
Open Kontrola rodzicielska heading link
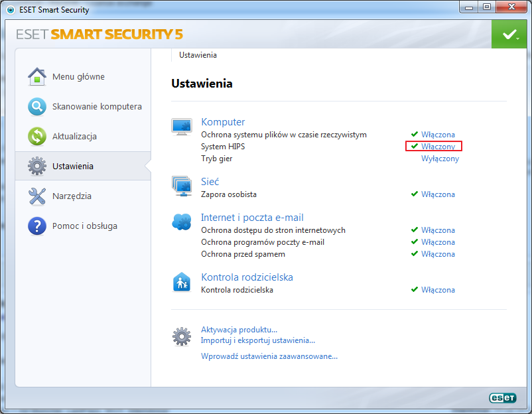(247, 277)
